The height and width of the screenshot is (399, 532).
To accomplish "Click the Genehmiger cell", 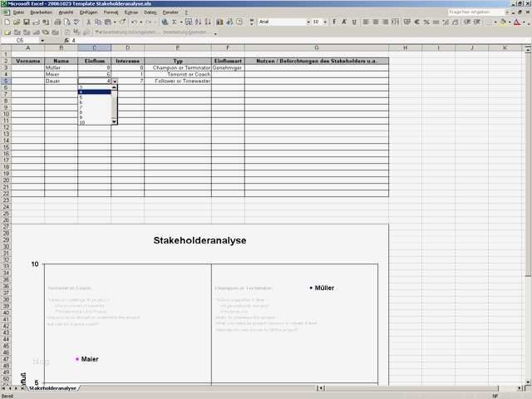I will pyautogui.click(x=228, y=68).
